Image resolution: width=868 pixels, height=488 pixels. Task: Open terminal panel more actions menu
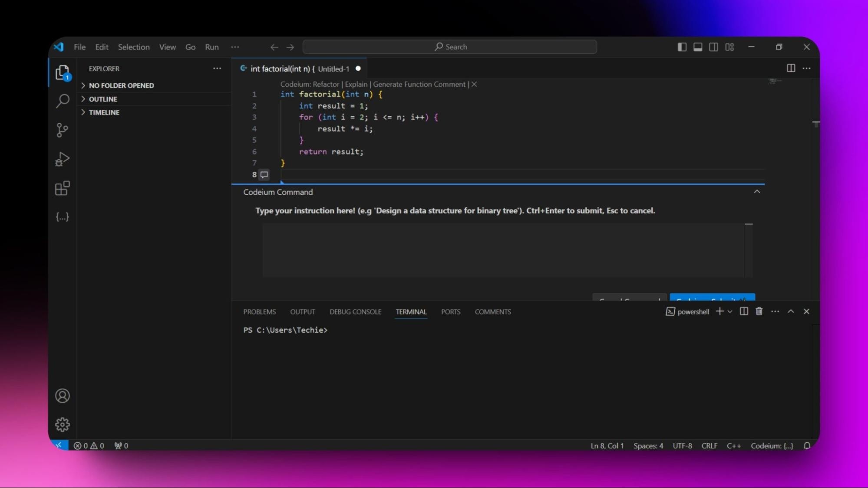775,311
